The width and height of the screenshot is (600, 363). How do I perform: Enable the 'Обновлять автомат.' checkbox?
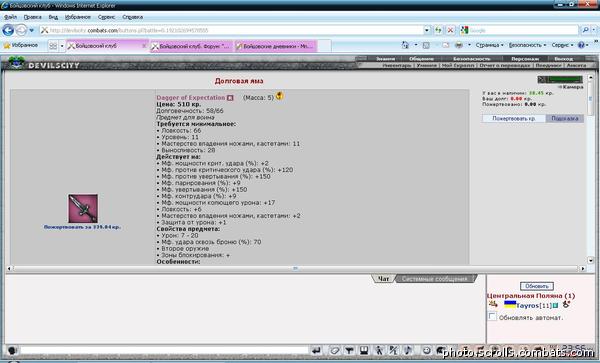pos(492,316)
